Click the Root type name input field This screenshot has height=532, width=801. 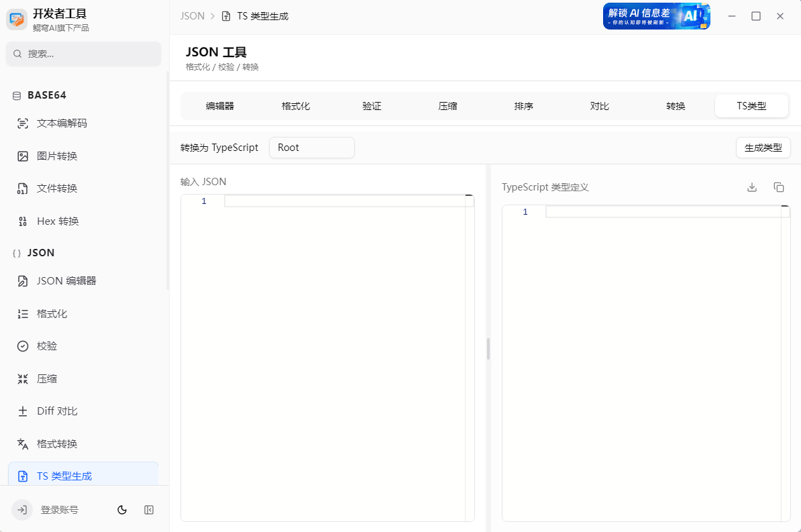(x=311, y=148)
